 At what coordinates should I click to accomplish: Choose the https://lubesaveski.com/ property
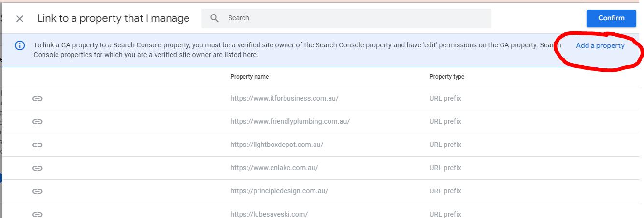pyautogui.click(x=269, y=214)
